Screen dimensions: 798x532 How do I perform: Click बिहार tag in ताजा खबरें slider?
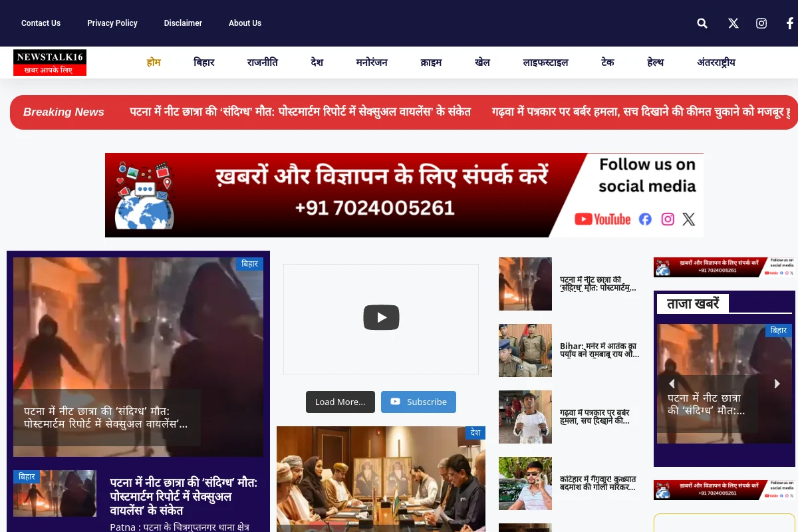(x=779, y=331)
